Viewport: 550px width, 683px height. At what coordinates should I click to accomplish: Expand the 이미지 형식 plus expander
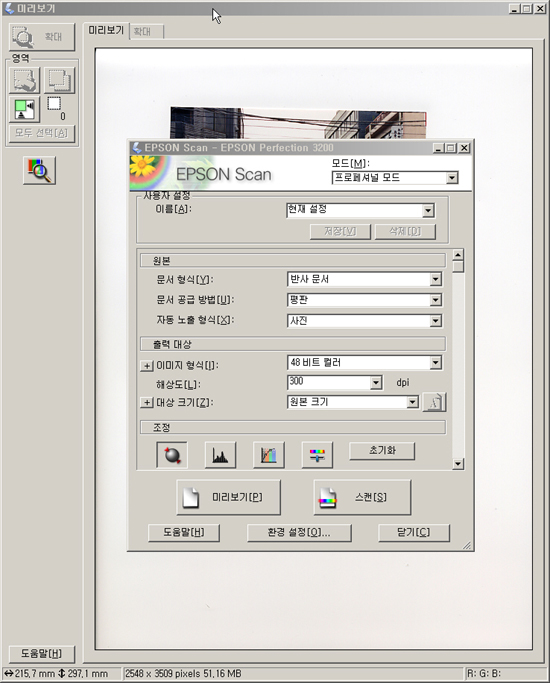[x=147, y=365]
